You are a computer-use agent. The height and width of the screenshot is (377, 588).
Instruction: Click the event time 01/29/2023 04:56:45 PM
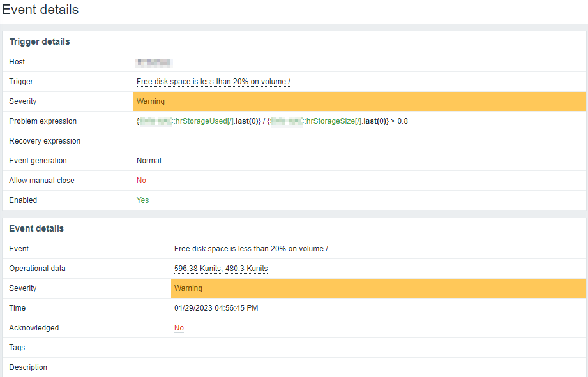(x=216, y=308)
